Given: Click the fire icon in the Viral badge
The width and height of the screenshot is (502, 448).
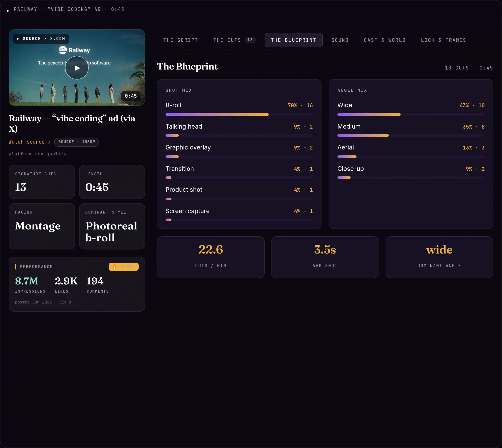Looking at the screenshot, I should [115, 266].
